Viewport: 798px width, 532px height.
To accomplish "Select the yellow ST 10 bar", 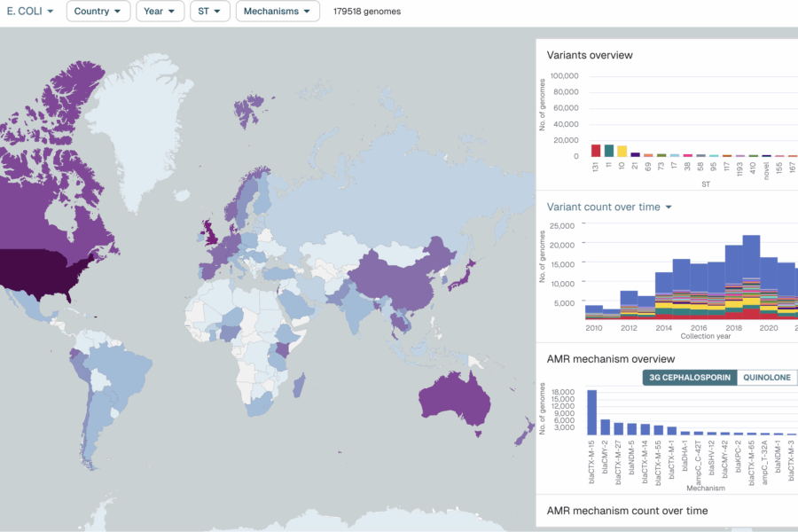I will pos(622,151).
